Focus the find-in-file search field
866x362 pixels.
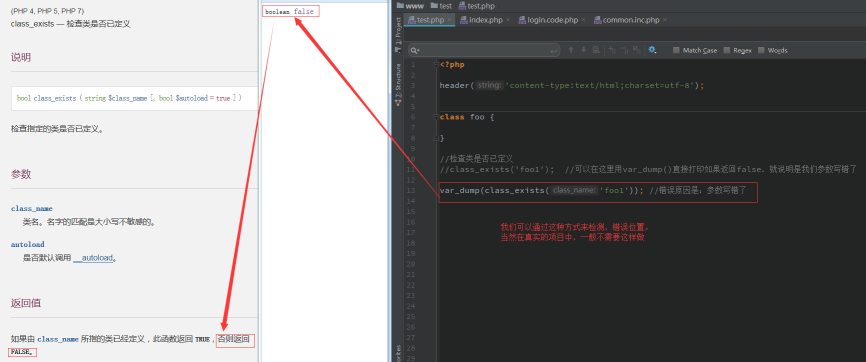[484, 50]
